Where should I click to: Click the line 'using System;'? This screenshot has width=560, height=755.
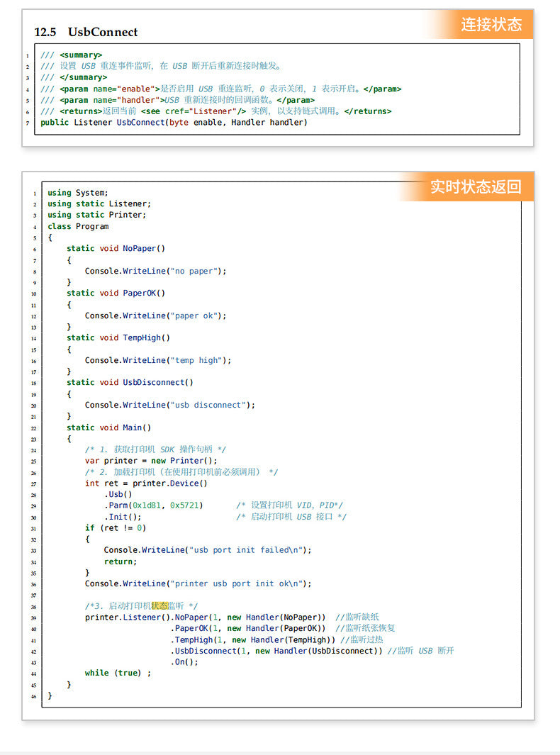(x=77, y=193)
